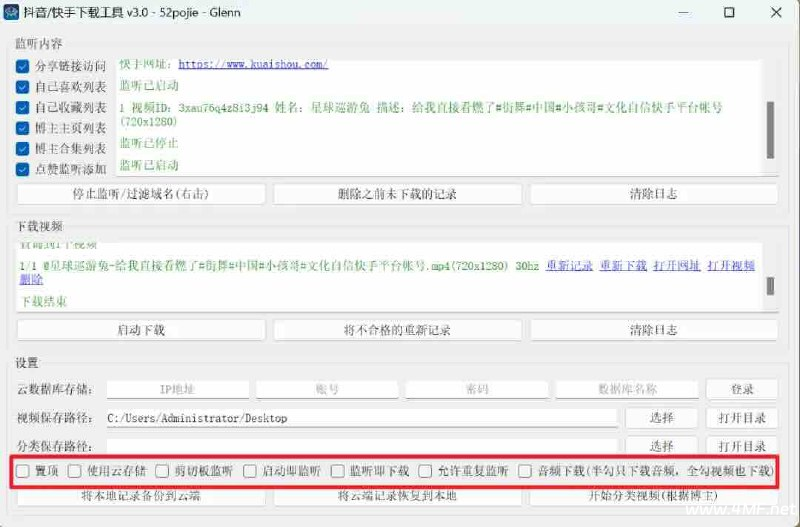Click the 监听内容 log scrollbar

tap(770, 128)
